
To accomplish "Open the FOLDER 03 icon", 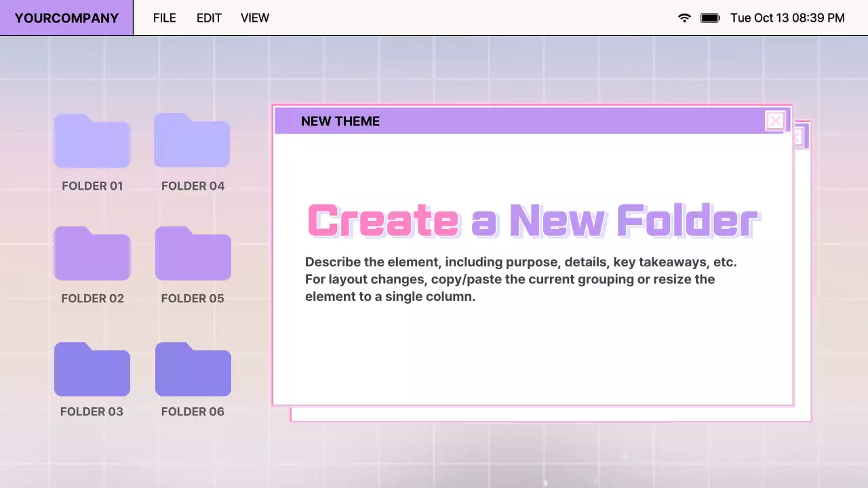I will (92, 369).
